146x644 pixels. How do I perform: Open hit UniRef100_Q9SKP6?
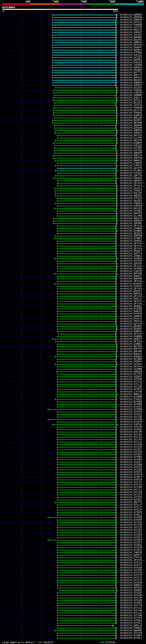pyautogui.click(x=131, y=17)
